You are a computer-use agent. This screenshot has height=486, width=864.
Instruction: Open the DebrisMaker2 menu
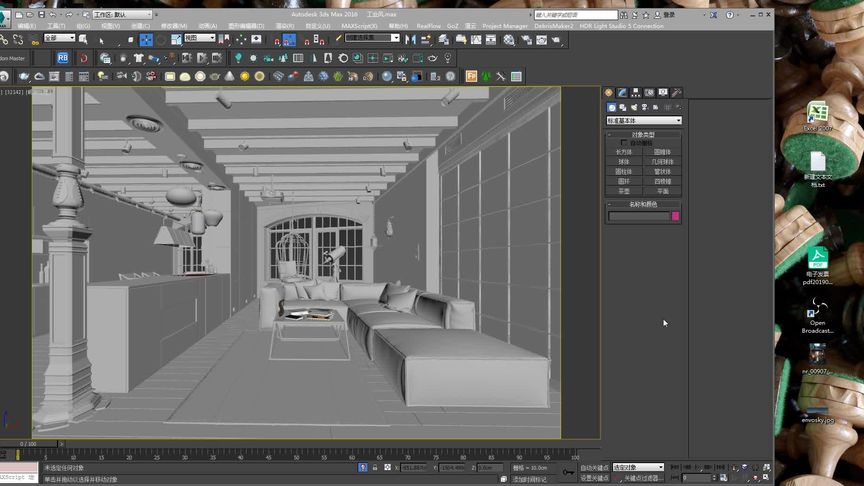point(554,26)
